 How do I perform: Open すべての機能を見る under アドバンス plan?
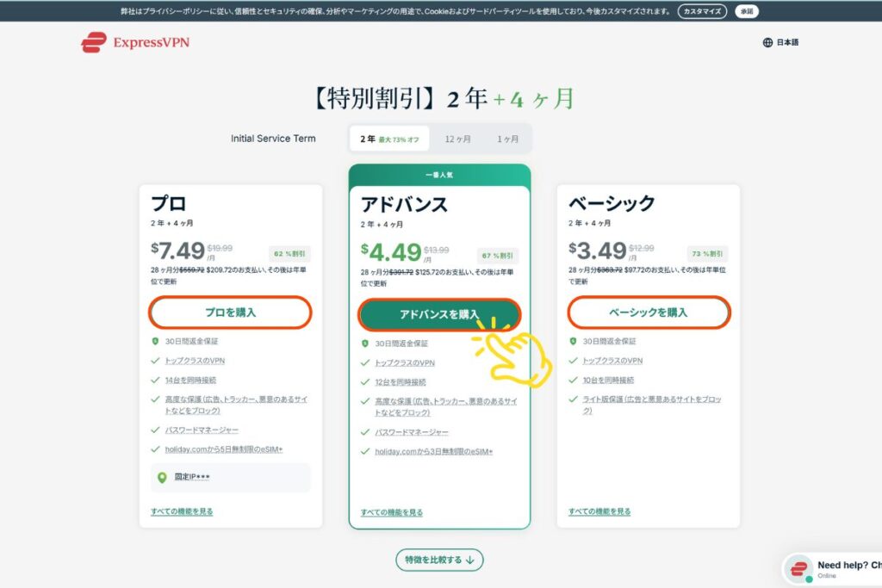tap(392, 512)
